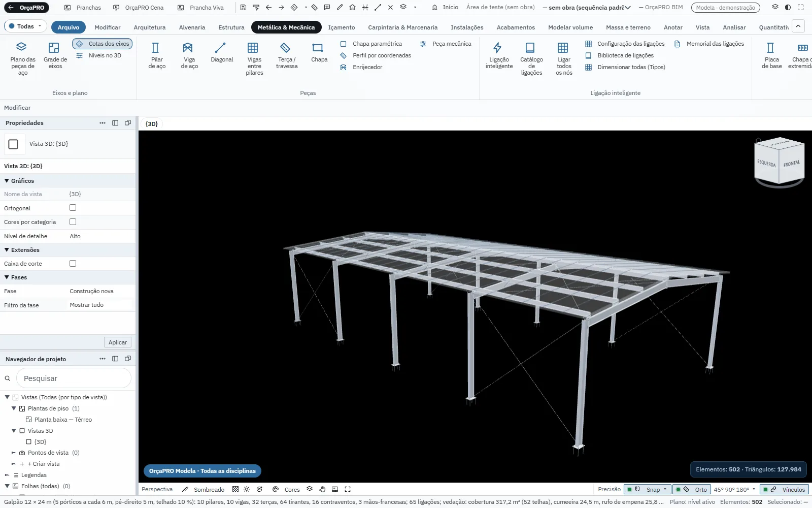Viewport: 812px width, 508px height.
Task: Toggle dark/light theme icon at top right
Action: [x=788, y=8]
